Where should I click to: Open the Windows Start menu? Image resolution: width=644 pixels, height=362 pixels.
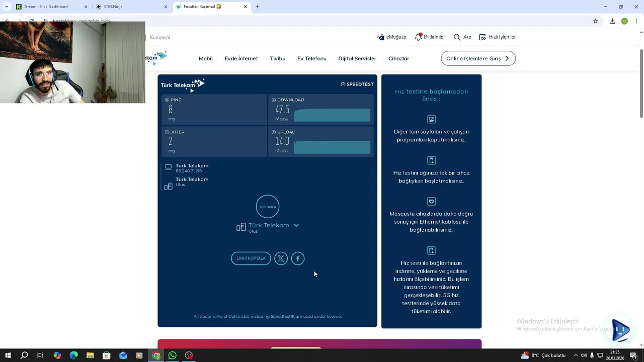[8, 355]
